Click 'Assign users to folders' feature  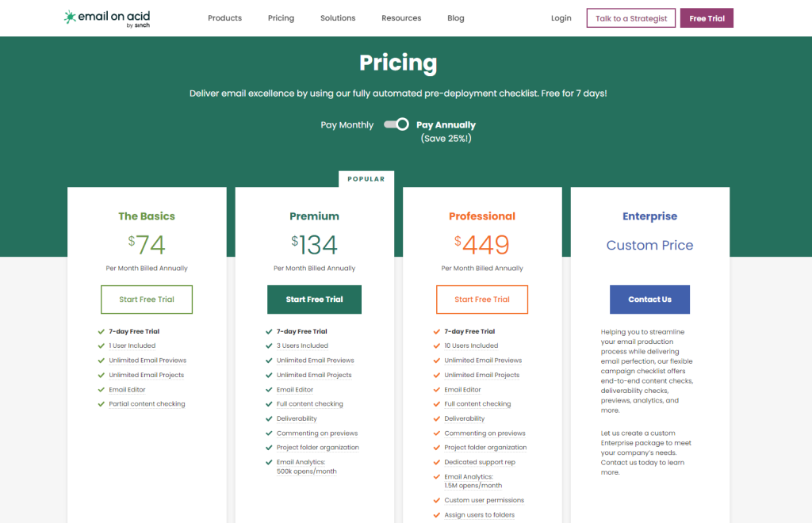479,515
